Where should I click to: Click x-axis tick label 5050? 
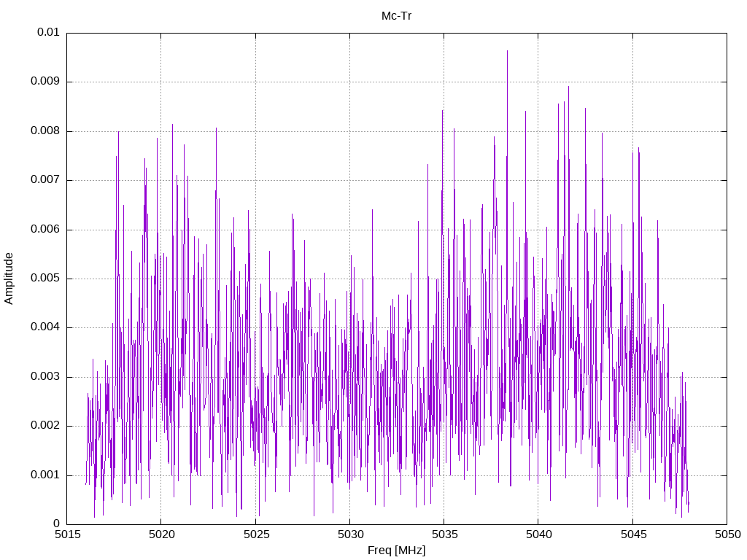point(727,534)
